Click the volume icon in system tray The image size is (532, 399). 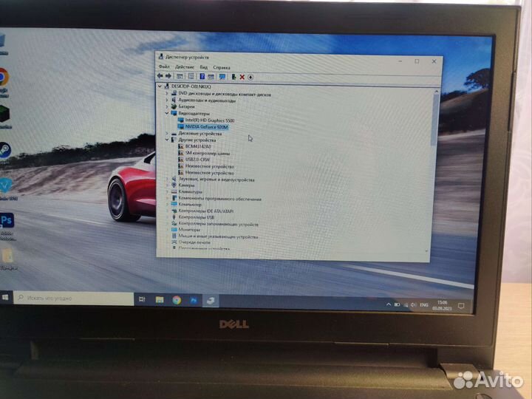pos(413,305)
